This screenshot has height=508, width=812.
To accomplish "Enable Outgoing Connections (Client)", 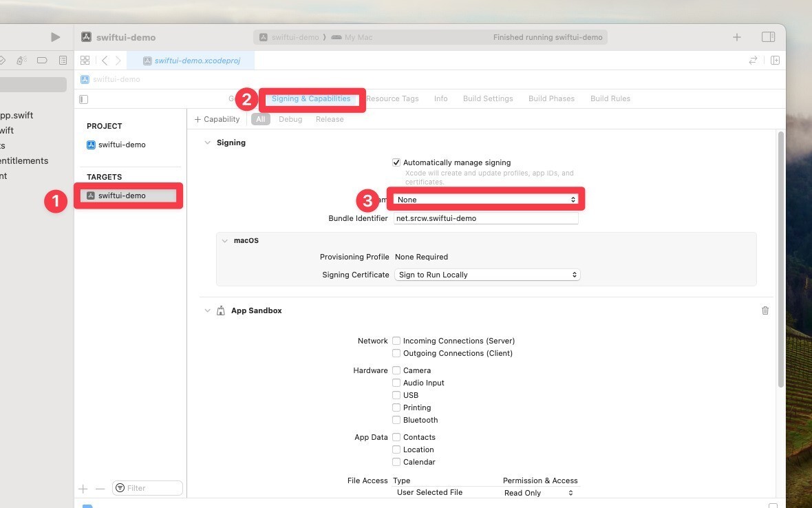I will tap(396, 353).
